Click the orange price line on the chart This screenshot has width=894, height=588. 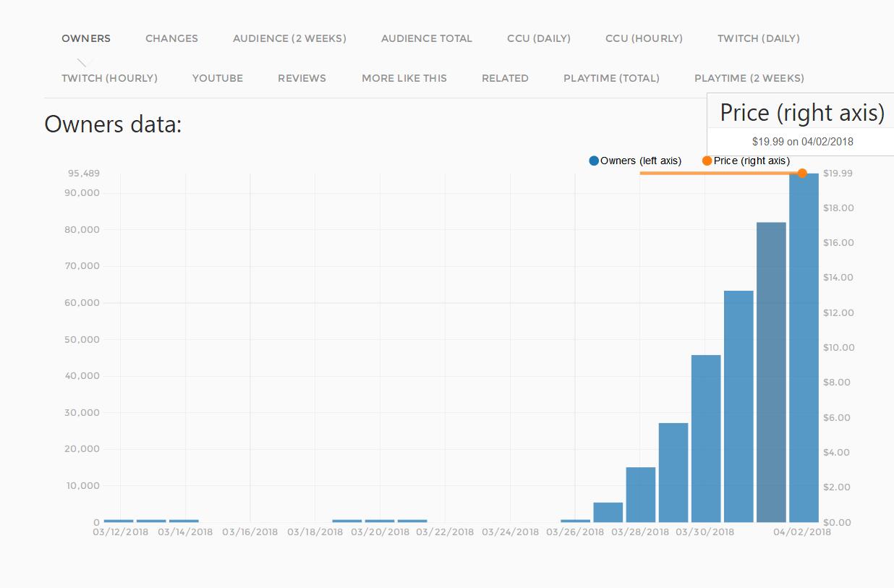[x=720, y=173]
